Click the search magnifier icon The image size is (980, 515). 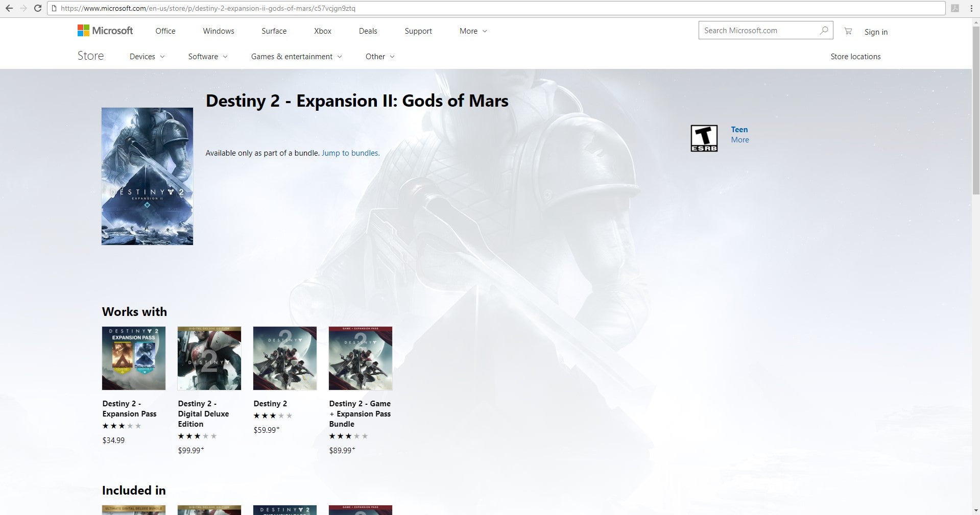point(823,31)
